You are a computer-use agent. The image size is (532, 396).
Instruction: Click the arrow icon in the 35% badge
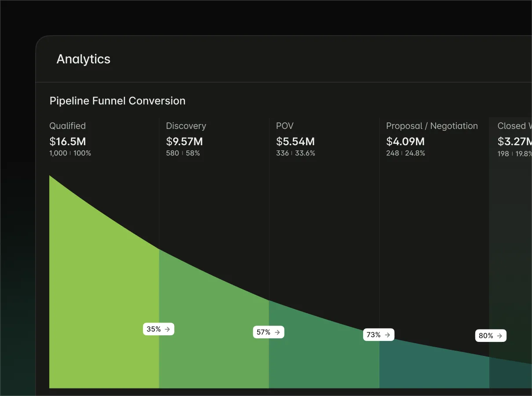pos(168,329)
